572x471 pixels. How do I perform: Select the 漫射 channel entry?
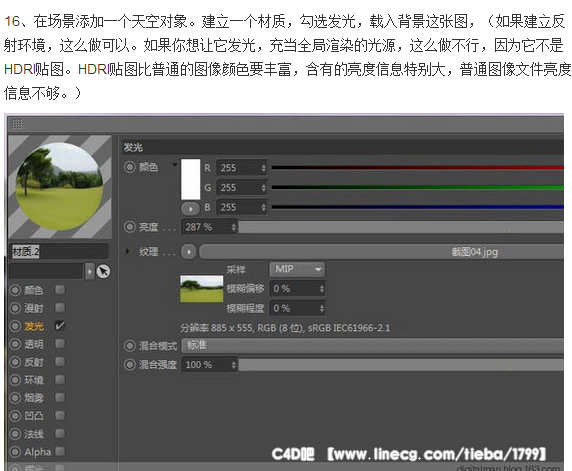[34, 308]
